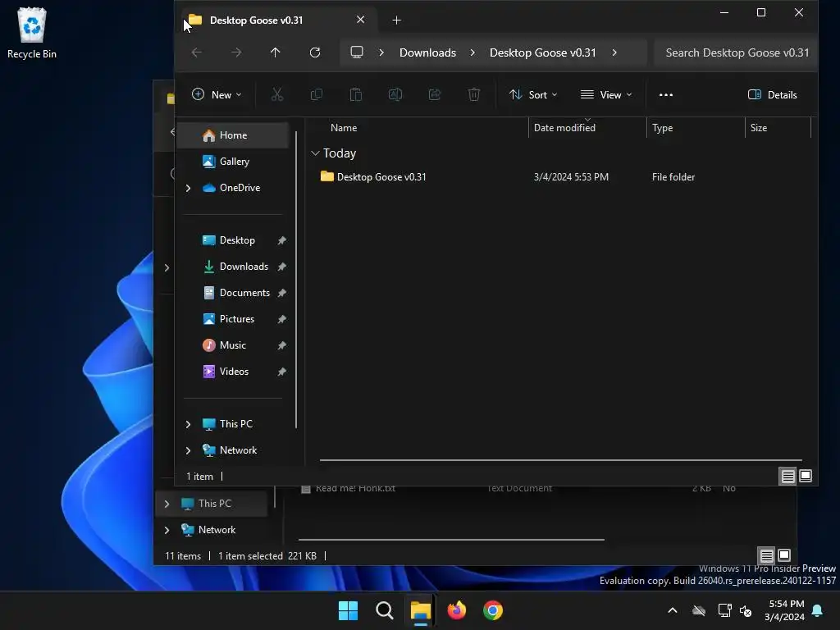Screen dimensions: 840x630
Task: Select Home in the navigation pane
Action: click(x=233, y=135)
